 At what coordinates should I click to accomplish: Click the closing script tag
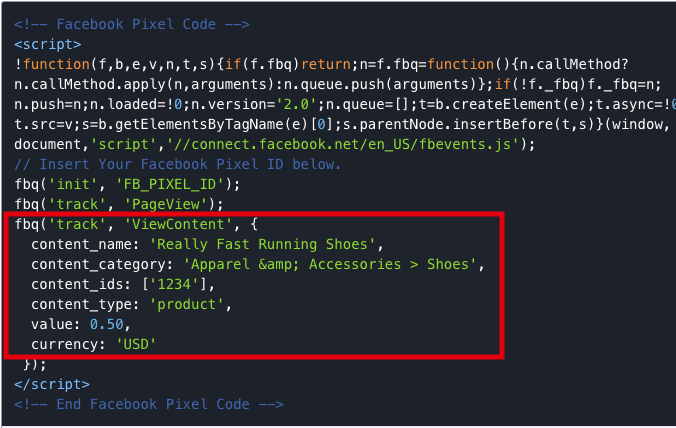tap(52, 384)
